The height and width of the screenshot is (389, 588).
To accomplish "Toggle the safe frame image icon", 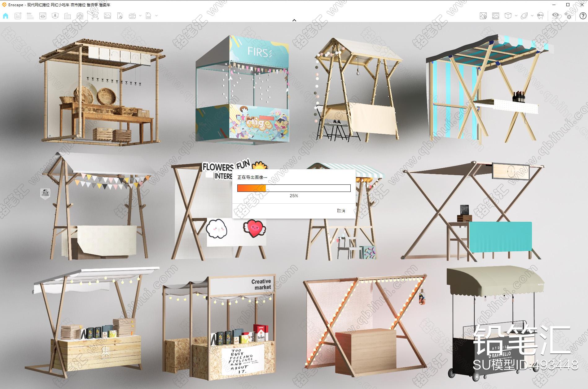I will pos(496,16).
